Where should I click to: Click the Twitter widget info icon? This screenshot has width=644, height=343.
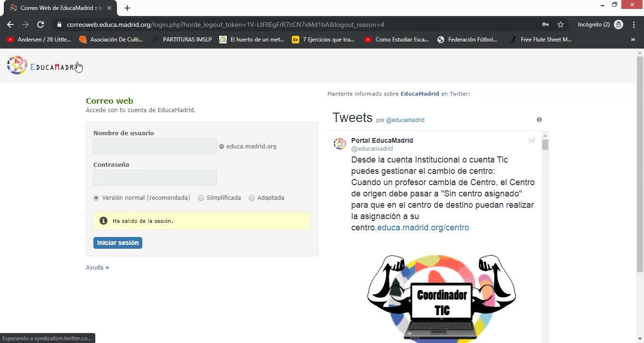[x=539, y=120]
